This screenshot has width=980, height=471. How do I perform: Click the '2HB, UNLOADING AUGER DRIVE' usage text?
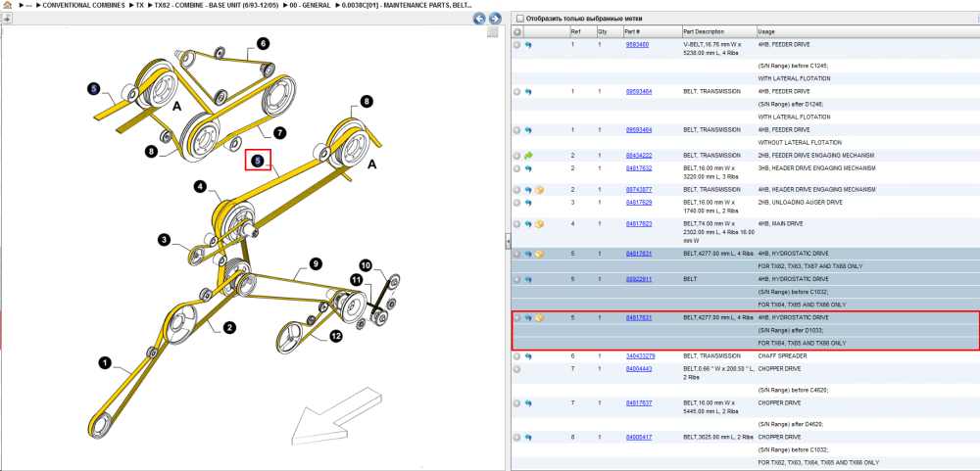tap(800, 203)
